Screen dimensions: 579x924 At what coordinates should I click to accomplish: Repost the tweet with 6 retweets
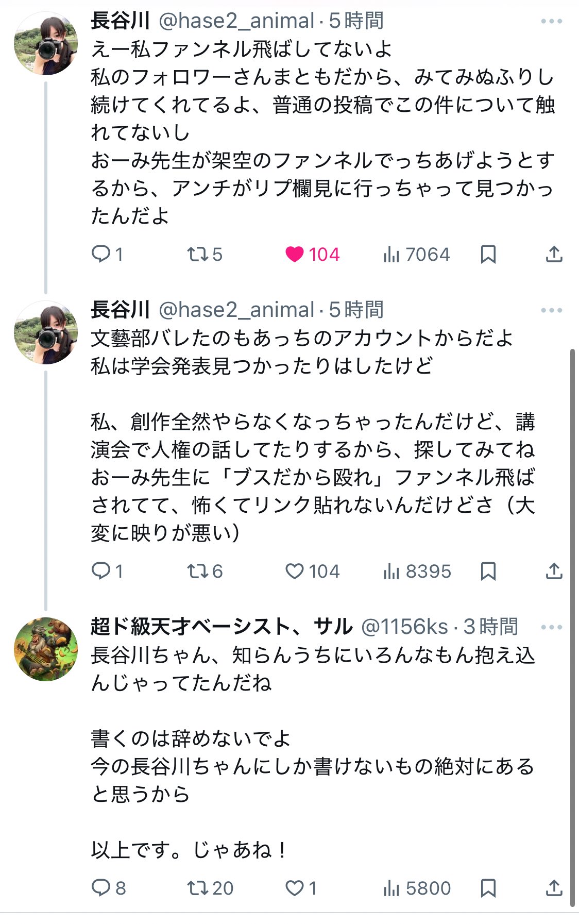point(197,571)
